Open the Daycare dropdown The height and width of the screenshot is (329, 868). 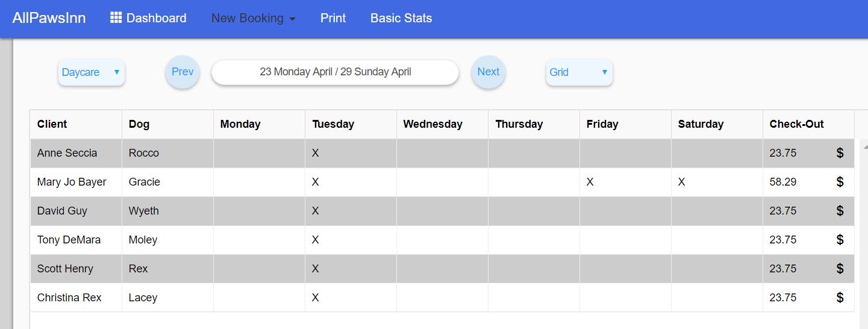pos(91,72)
